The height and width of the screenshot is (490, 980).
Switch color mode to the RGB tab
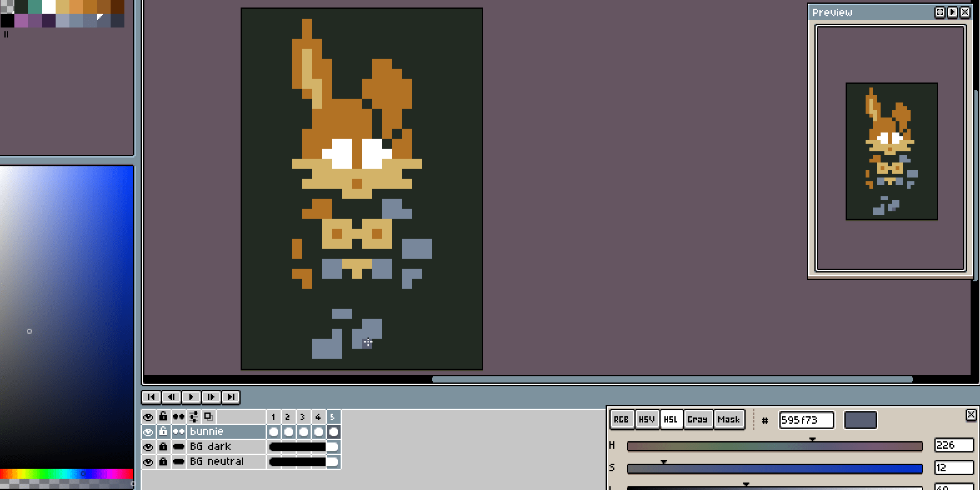coord(621,419)
